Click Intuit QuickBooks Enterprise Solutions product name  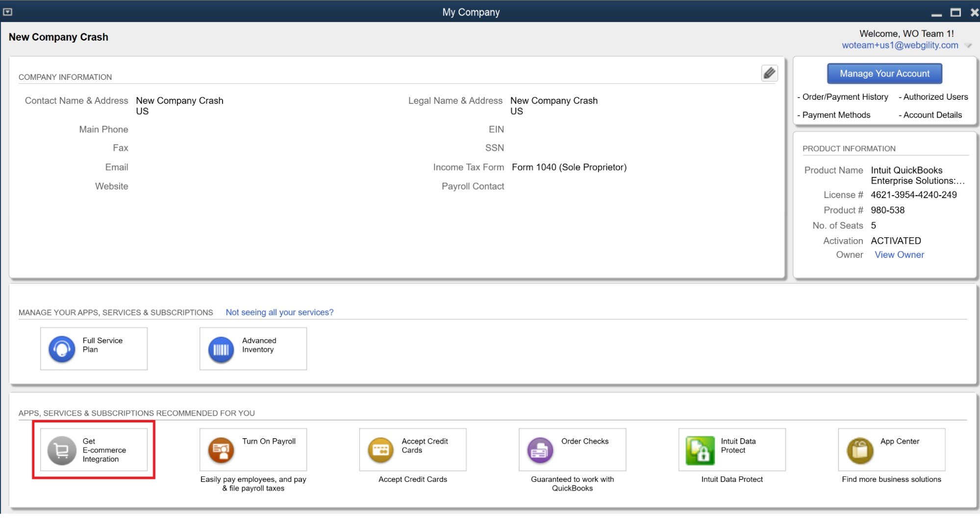(x=917, y=175)
